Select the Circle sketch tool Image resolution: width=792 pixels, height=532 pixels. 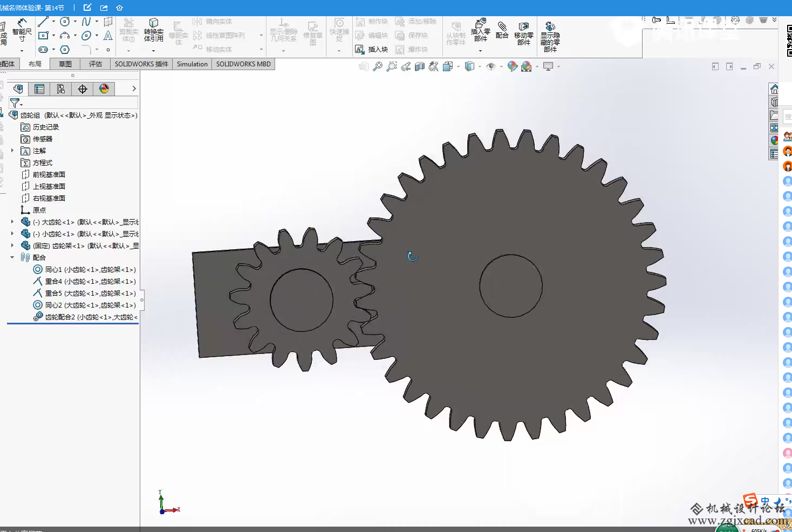(x=65, y=22)
